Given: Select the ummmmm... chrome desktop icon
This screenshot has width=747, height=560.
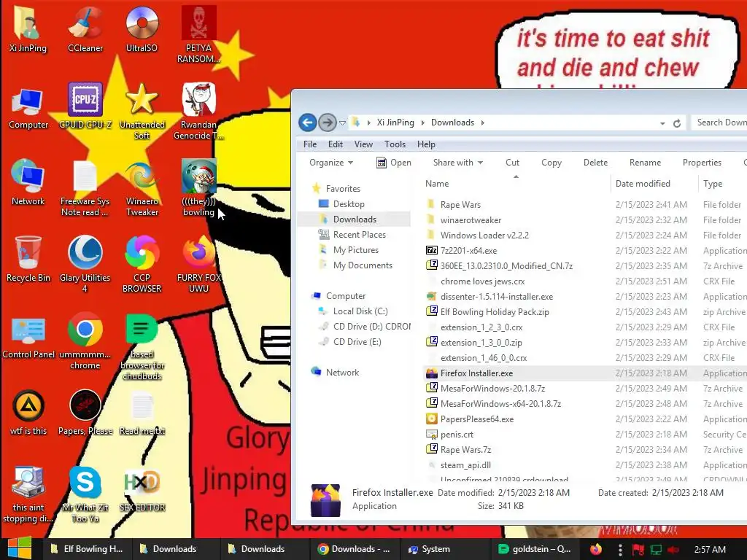Looking at the screenshot, I should 85,342.
